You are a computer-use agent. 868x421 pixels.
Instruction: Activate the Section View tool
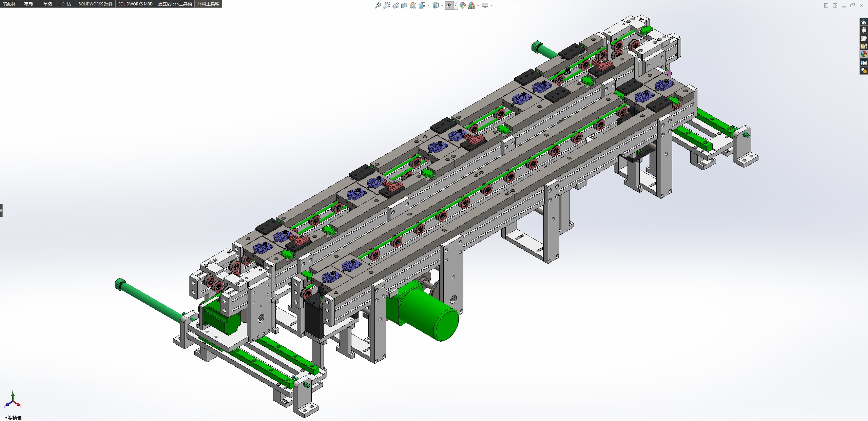click(x=404, y=5)
